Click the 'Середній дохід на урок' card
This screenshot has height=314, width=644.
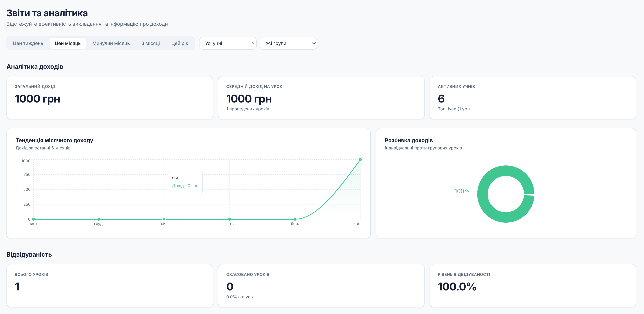point(321,98)
